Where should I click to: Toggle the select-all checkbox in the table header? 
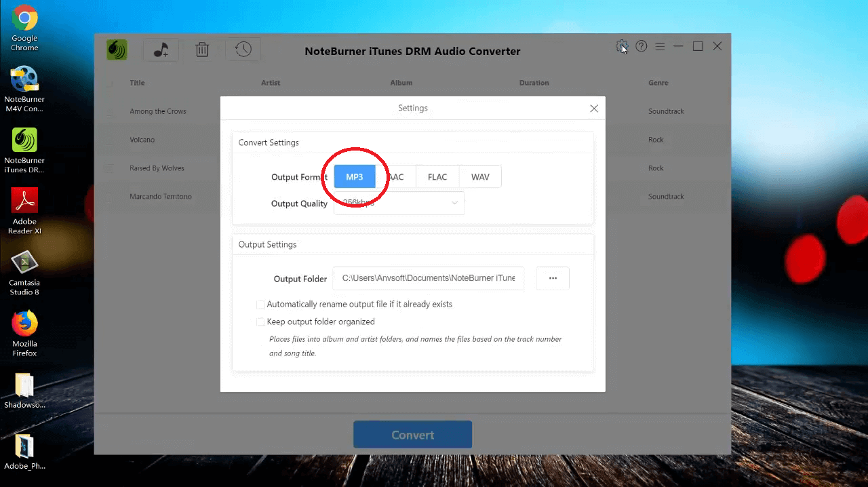coord(109,83)
